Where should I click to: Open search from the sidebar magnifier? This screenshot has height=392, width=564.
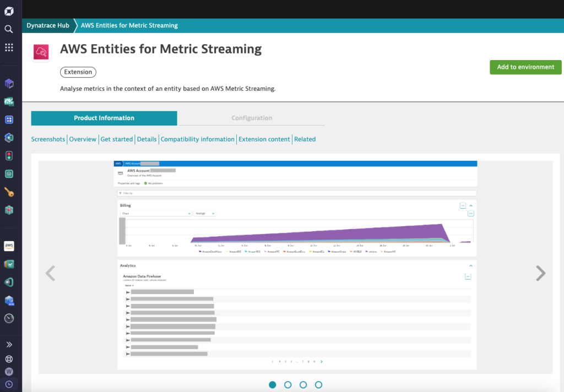tap(9, 29)
